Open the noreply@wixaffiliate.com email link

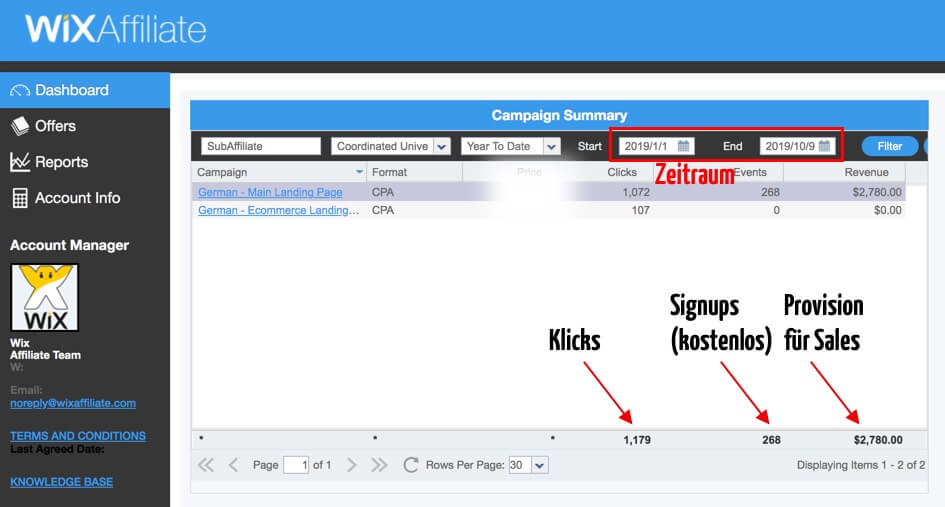[x=73, y=403]
